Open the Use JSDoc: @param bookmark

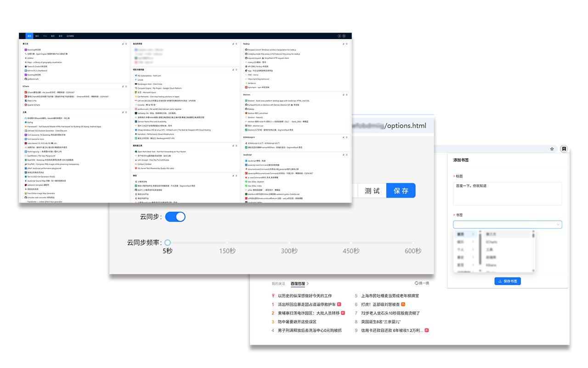coord(256,182)
